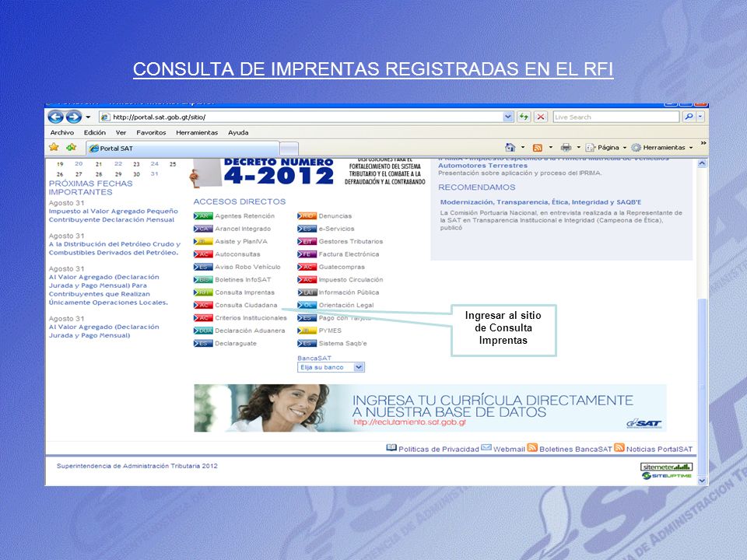Click the BIS icon beside Boletines InfoSAT
The image size is (747, 560).
203,279
